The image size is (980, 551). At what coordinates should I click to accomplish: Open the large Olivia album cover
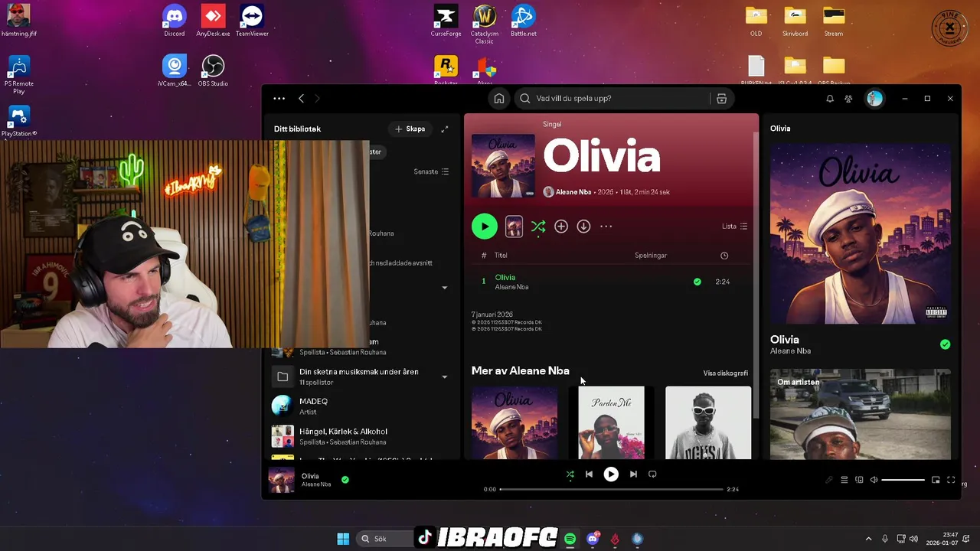pos(503,165)
